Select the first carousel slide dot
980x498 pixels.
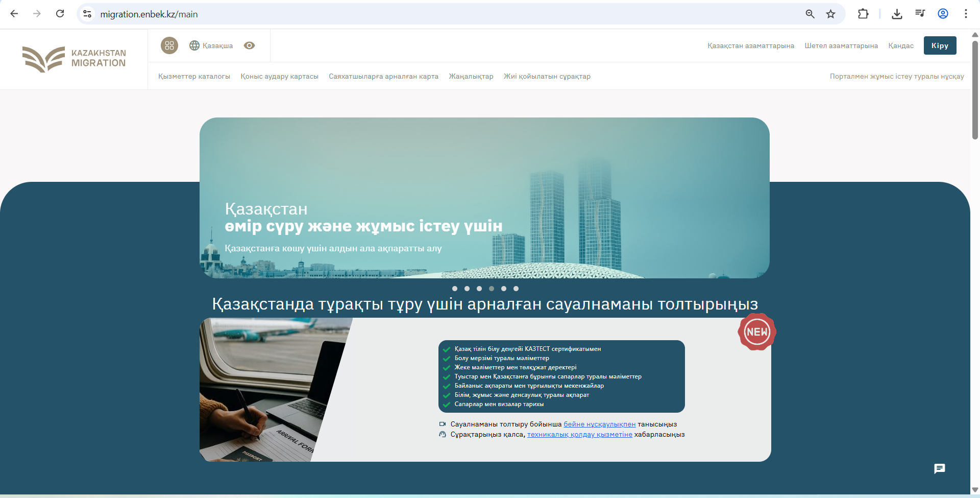coord(455,289)
